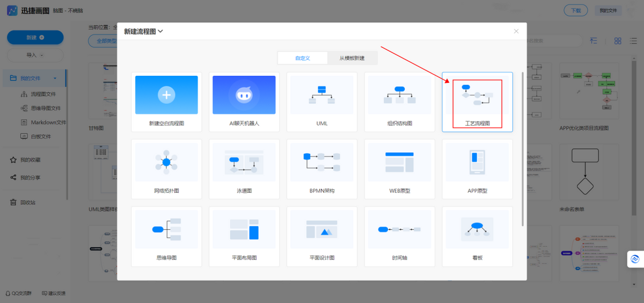Open the 导入 dropdown

click(35, 55)
